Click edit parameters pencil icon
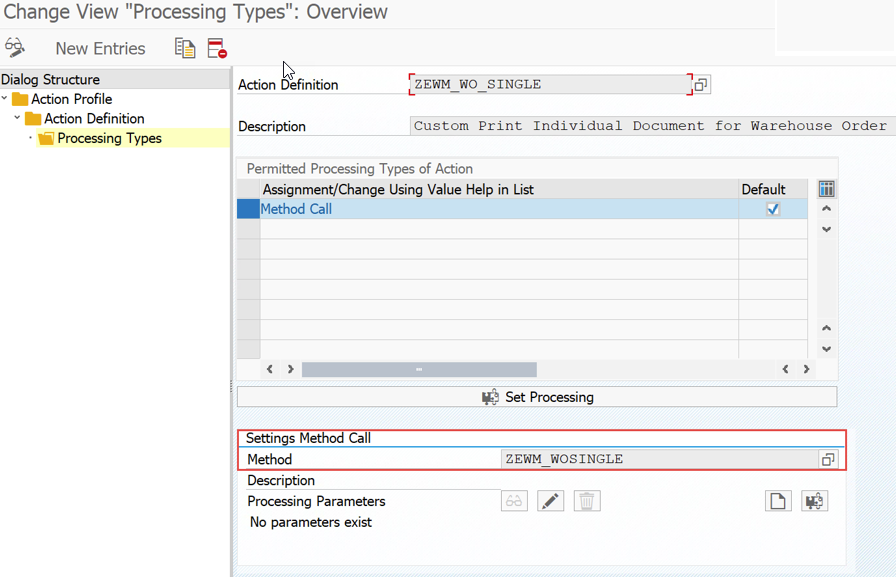This screenshot has width=896, height=577. (x=550, y=501)
